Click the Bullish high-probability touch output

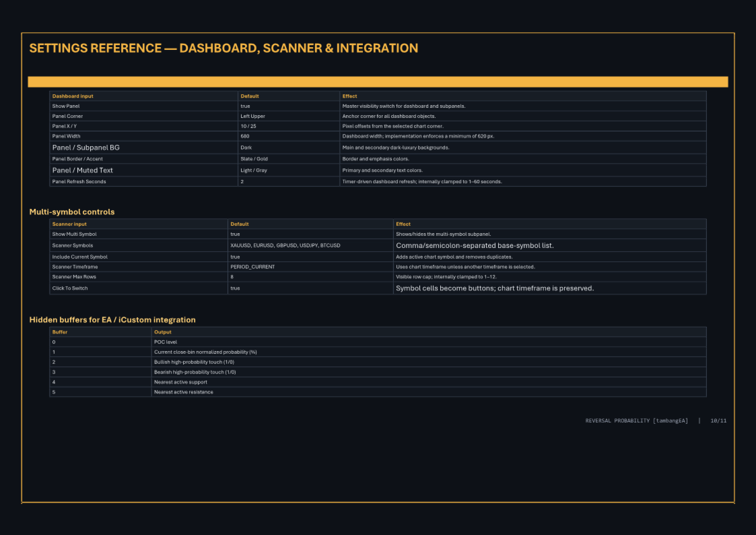click(195, 363)
